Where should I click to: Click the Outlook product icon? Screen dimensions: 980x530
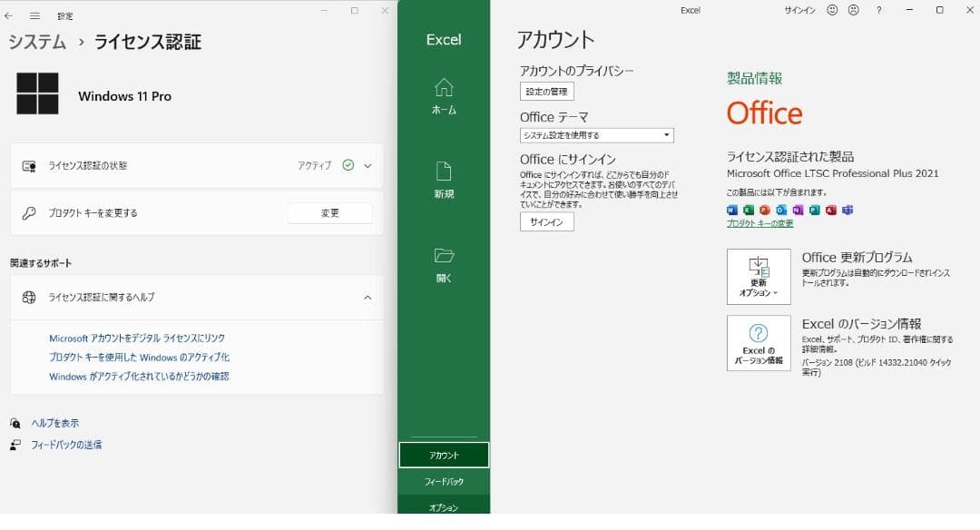[781, 210]
